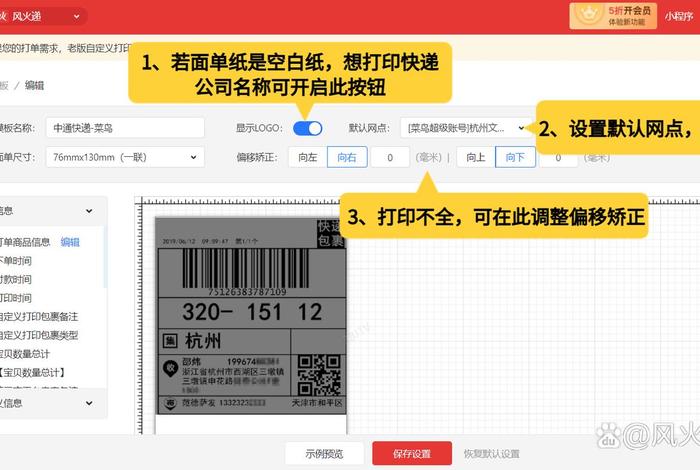
Task: Select 自定义打印包裹备注 item
Action: (x=39, y=316)
